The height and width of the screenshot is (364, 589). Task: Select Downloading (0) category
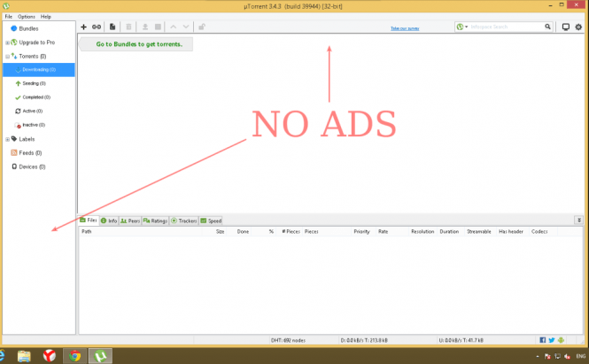point(39,70)
